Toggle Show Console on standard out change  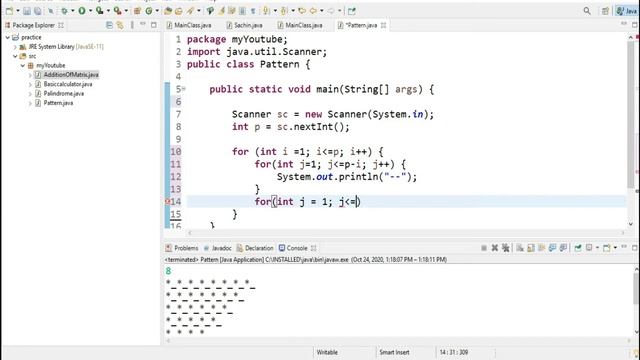pyautogui.click(x=553, y=248)
